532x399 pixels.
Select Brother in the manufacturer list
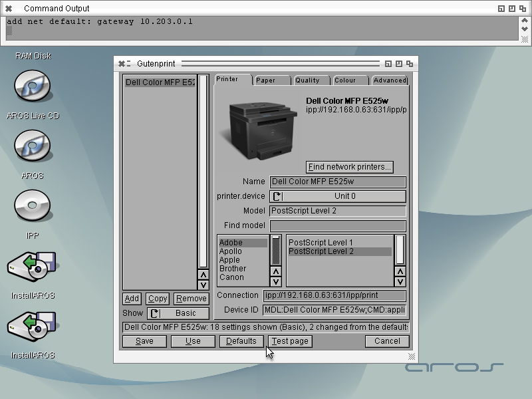[x=243, y=269]
